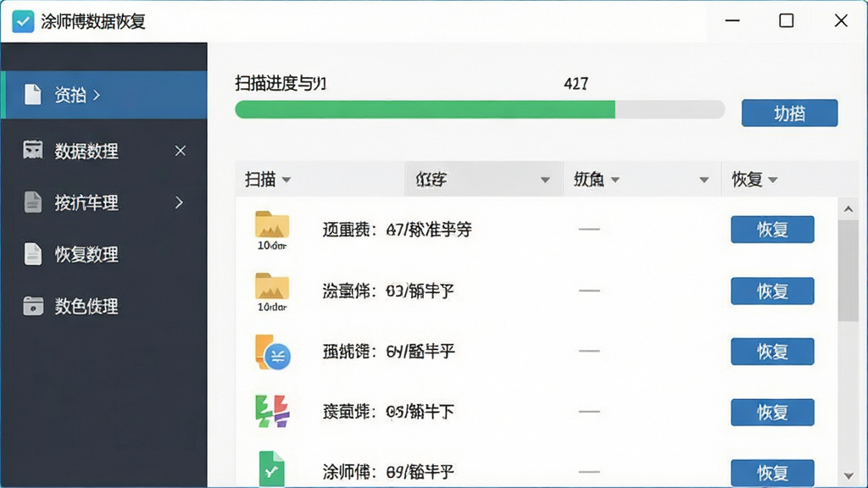Click the file name text in the 47 row
The width and height of the screenshot is (868, 488).
click(397, 229)
